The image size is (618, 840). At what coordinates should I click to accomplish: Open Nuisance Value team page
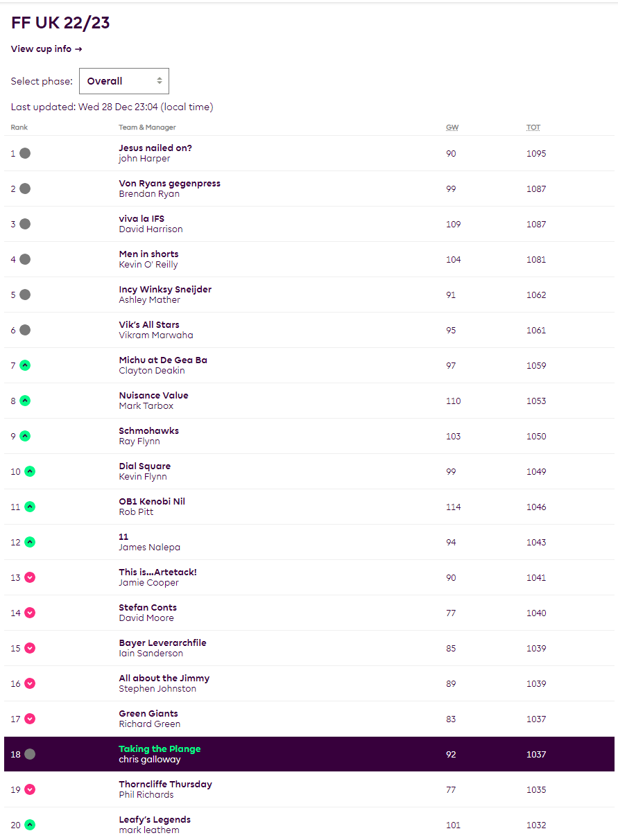click(x=153, y=395)
